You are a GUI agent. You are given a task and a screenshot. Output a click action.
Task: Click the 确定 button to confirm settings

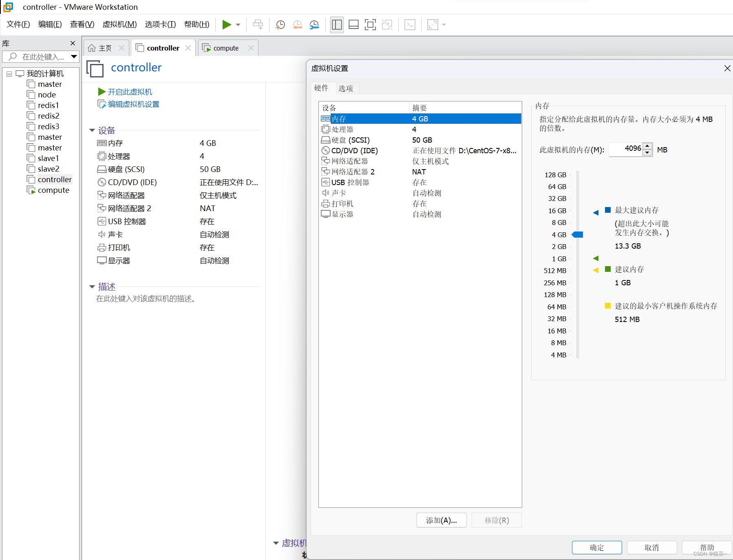click(596, 547)
